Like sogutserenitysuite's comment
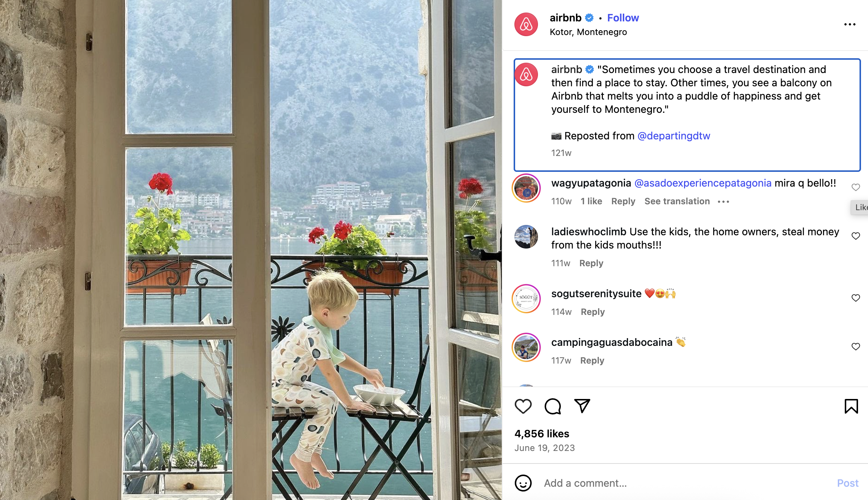 pyautogui.click(x=855, y=298)
